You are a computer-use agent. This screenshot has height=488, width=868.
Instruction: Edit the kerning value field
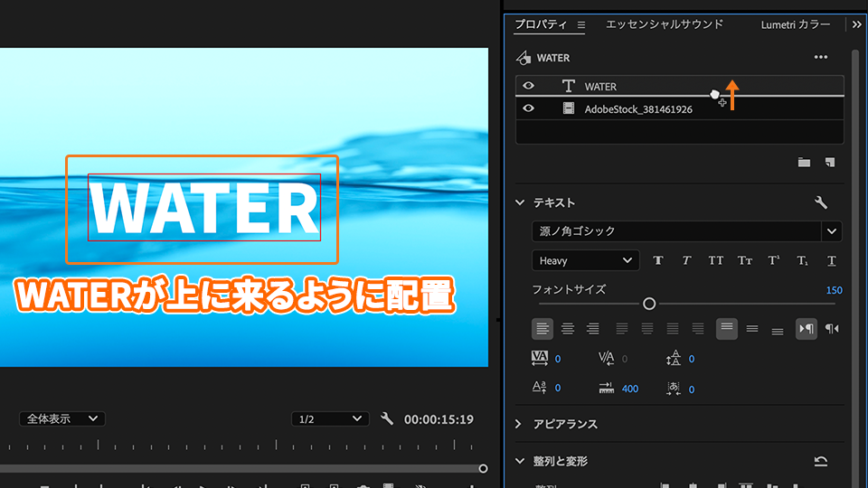pos(625,359)
